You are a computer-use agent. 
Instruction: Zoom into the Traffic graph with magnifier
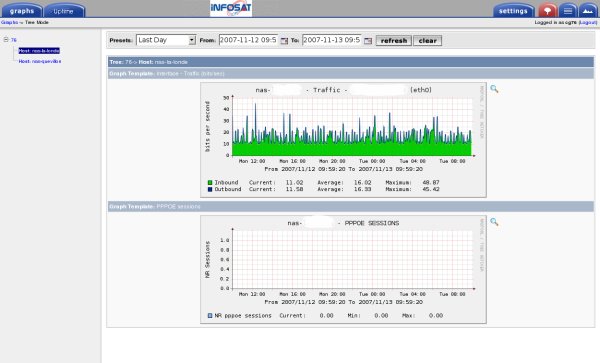[494, 89]
